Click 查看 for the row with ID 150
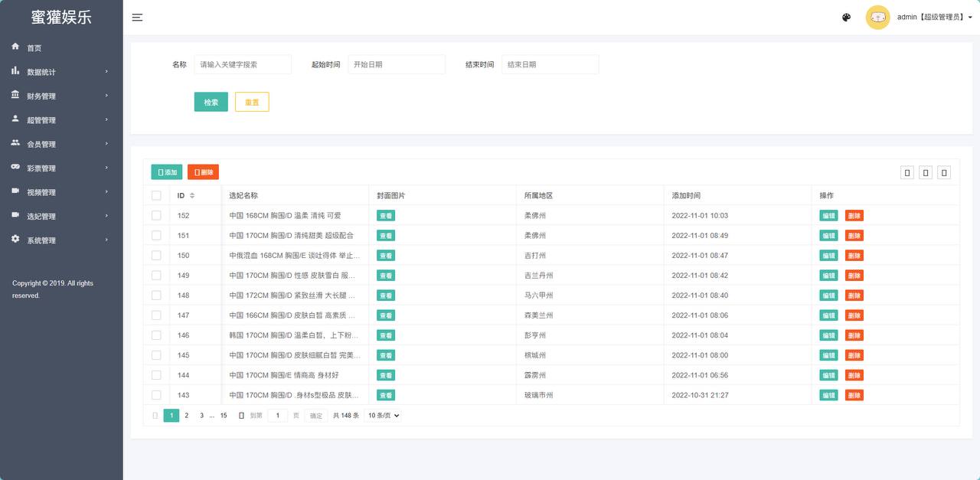 pyautogui.click(x=386, y=255)
